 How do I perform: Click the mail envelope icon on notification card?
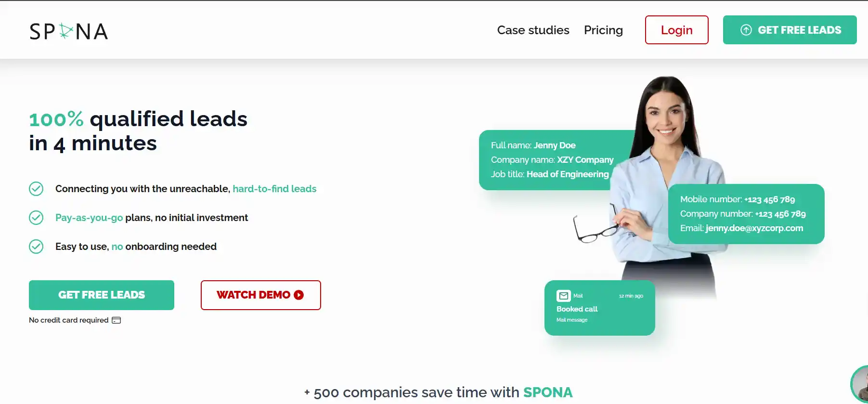coord(563,296)
